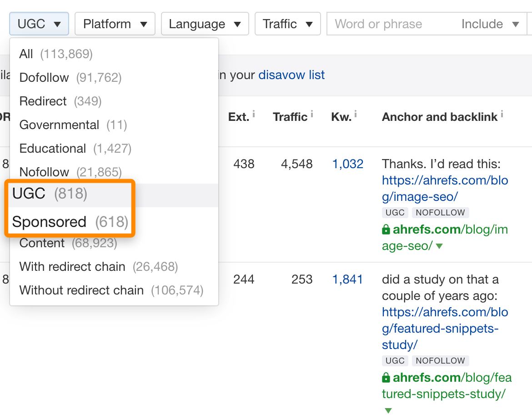Select the Redirect menu option
Screen dimensions: 532x419
click(x=43, y=101)
